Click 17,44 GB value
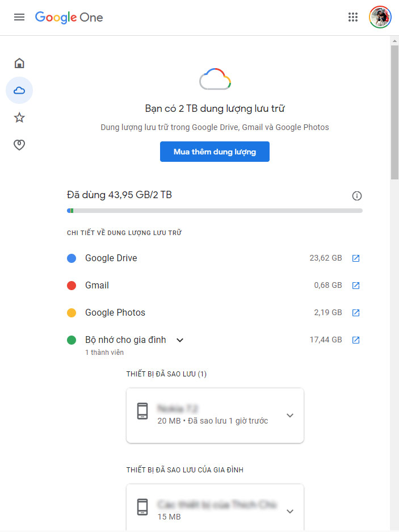The height and width of the screenshot is (532, 399). coord(326,340)
